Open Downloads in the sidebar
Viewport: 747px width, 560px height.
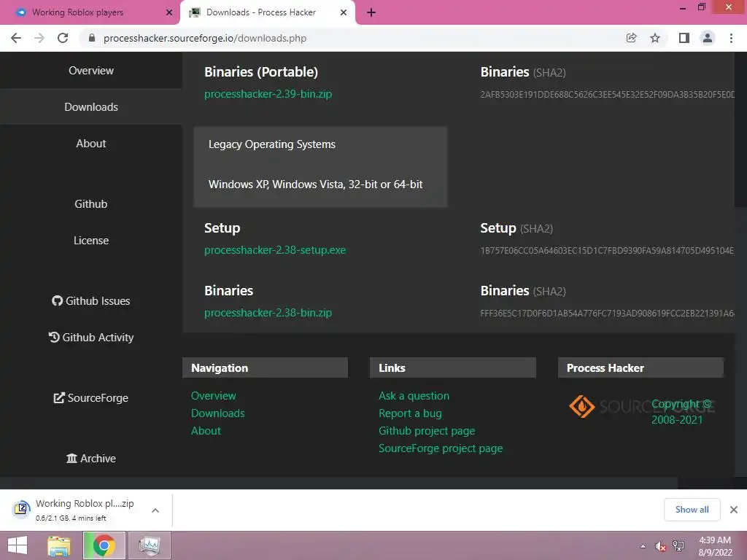(91, 106)
